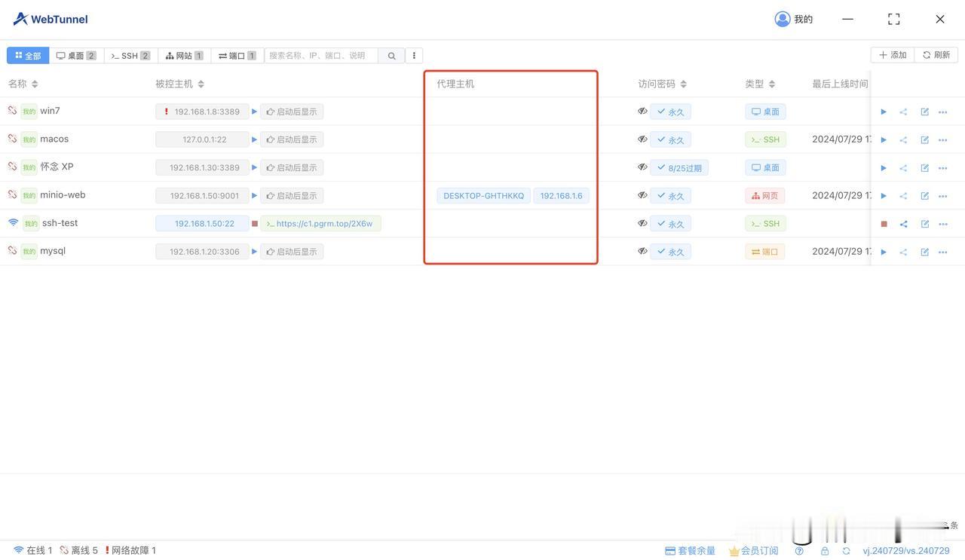Open the more options menu for win7
This screenshot has width=965, height=560.
[943, 112]
